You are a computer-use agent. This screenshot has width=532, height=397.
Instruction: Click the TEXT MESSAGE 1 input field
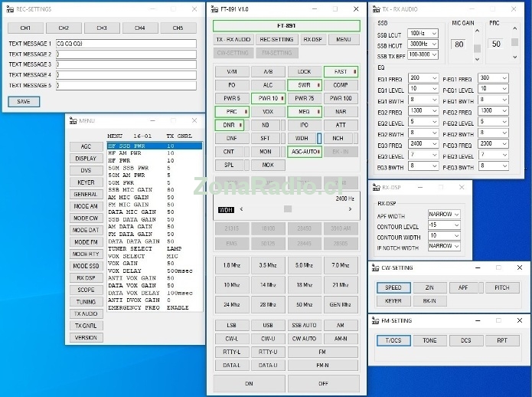(x=126, y=44)
